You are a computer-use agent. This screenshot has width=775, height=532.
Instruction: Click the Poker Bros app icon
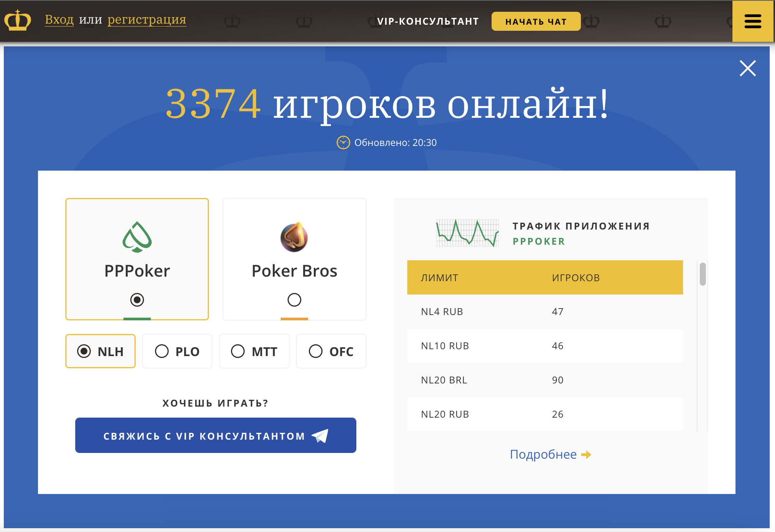point(294,237)
